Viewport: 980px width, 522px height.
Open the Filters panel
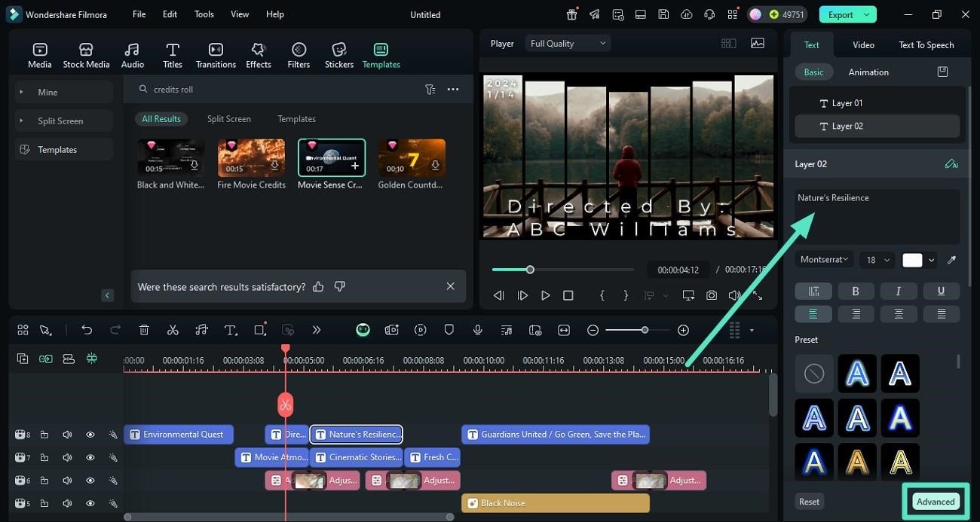pyautogui.click(x=299, y=56)
